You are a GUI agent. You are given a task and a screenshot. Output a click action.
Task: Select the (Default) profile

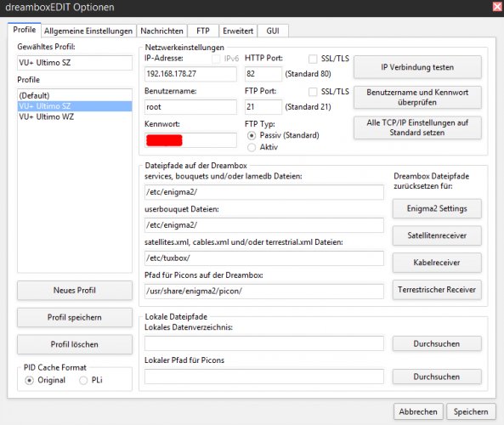click(x=75, y=96)
